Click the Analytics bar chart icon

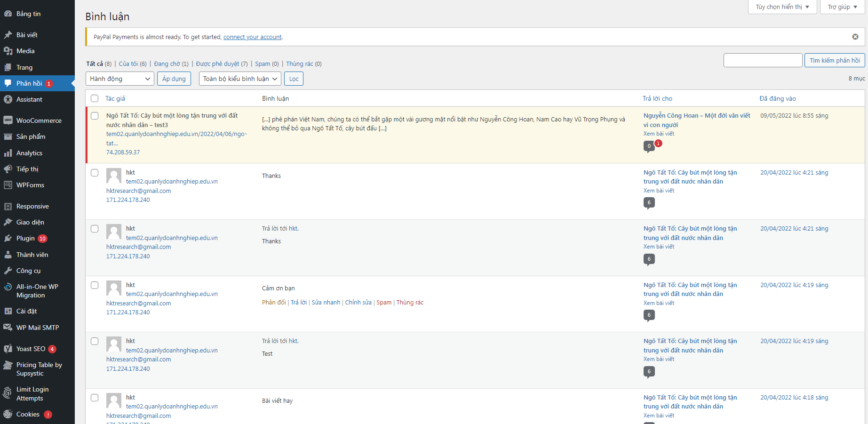[8, 153]
